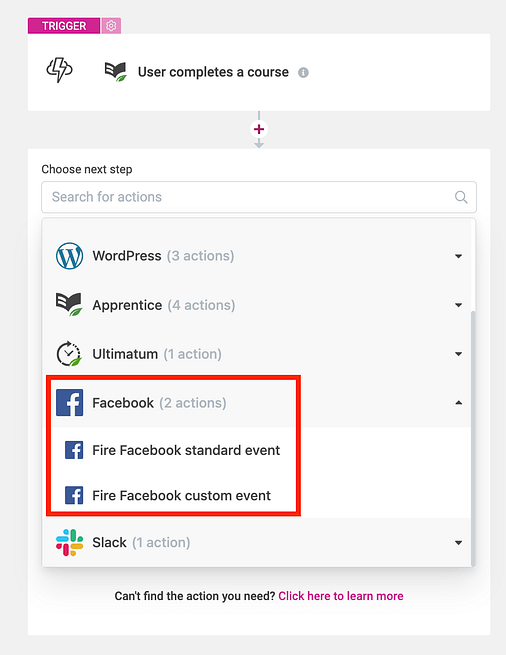506x655 pixels.
Task: Expand the WordPress actions arrow
Action: point(458,256)
